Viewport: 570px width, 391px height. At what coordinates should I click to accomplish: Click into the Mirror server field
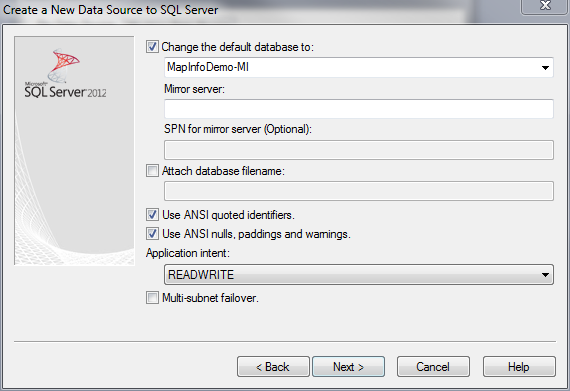pos(359,109)
